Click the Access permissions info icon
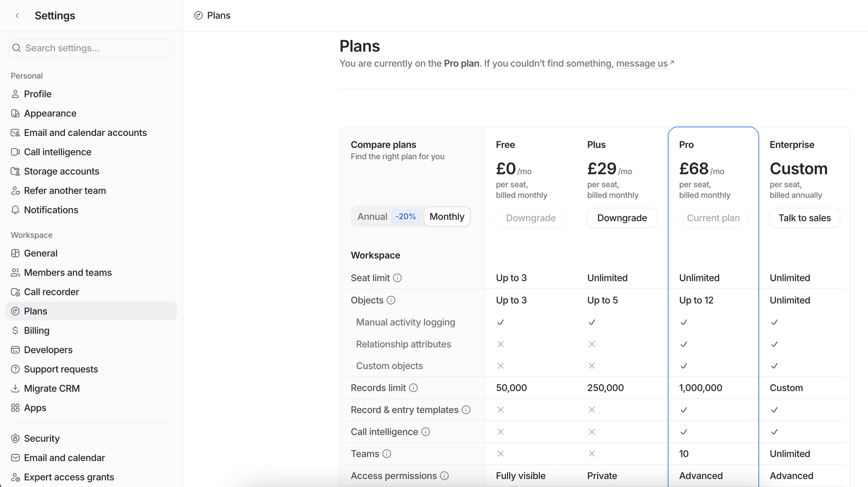 (x=444, y=475)
